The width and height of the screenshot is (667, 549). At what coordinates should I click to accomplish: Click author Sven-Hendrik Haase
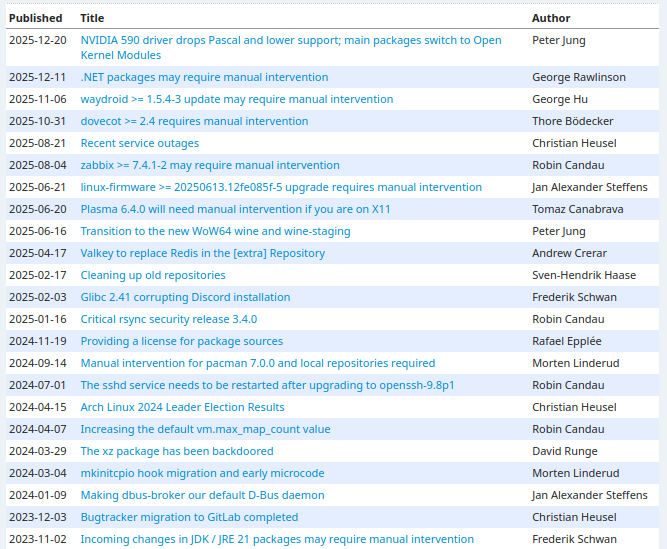584,276
